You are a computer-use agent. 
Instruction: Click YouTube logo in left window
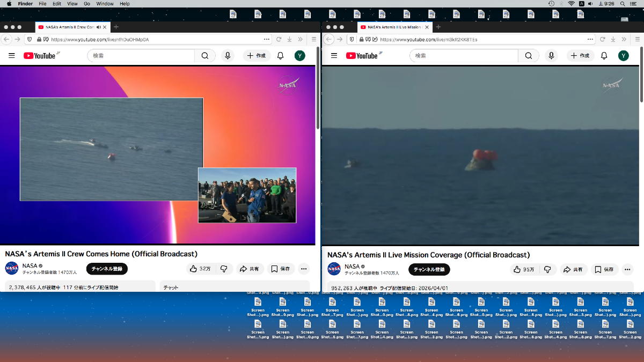coord(41,55)
